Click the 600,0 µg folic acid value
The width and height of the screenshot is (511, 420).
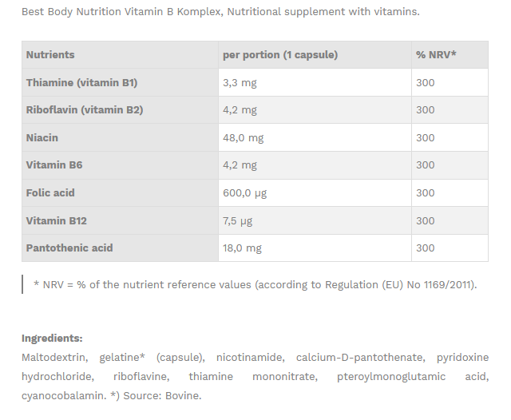[244, 192]
